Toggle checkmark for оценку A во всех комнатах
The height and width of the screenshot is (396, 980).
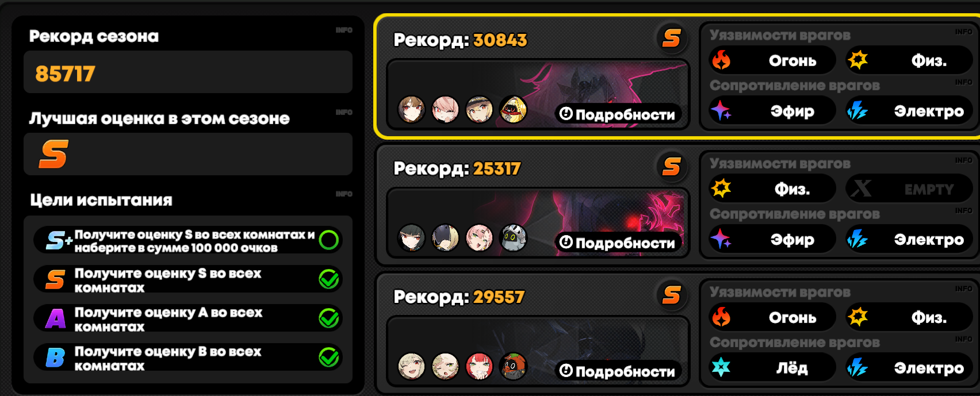pyautogui.click(x=329, y=318)
